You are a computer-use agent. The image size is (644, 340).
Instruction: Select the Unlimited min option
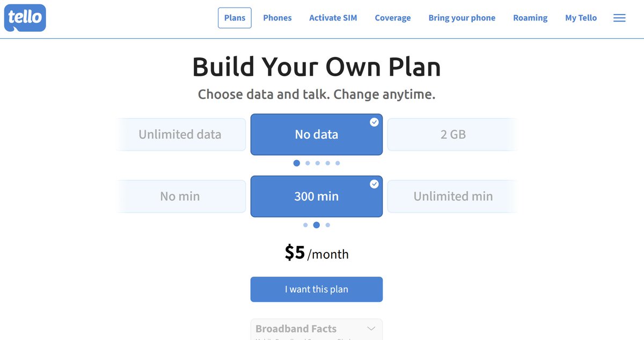point(452,196)
